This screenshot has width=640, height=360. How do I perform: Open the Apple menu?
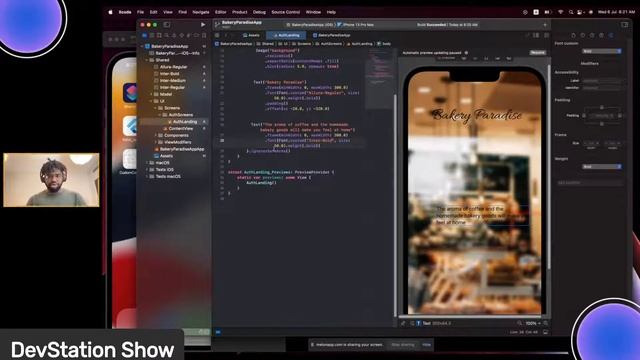click(110, 12)
